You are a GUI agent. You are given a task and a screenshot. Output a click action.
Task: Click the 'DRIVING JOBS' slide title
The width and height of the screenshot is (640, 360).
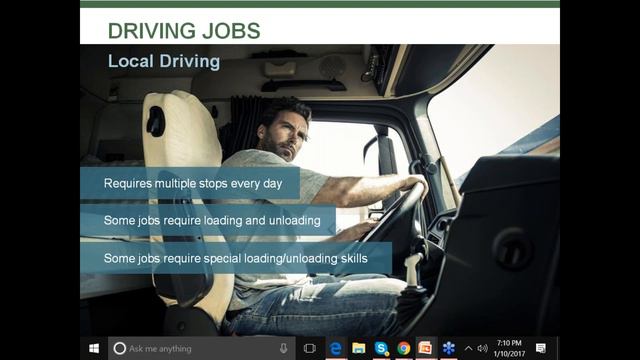point(184,31)
